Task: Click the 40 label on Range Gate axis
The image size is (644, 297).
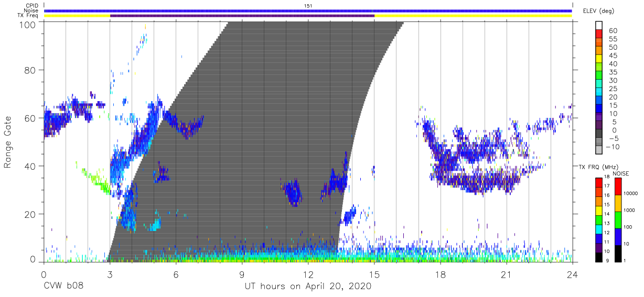Action: pos(31,166)
